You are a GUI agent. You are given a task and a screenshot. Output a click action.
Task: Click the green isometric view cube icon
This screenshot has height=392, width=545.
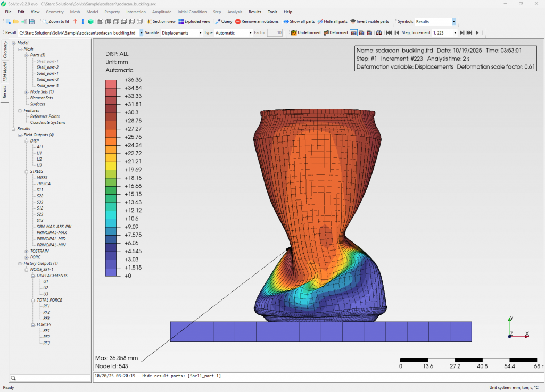(x=91, y=22)
